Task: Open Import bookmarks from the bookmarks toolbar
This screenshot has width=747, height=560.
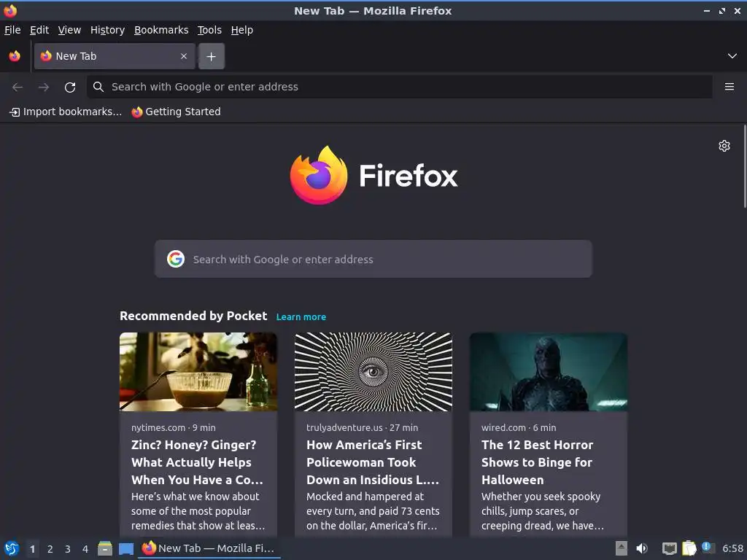Action: [66, 112]
